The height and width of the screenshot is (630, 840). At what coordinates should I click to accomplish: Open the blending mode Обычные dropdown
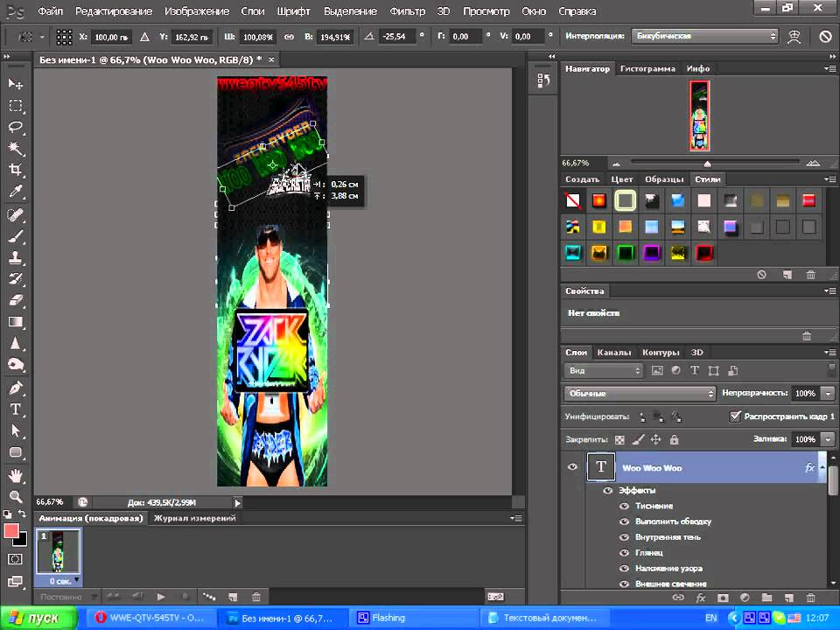640,393
